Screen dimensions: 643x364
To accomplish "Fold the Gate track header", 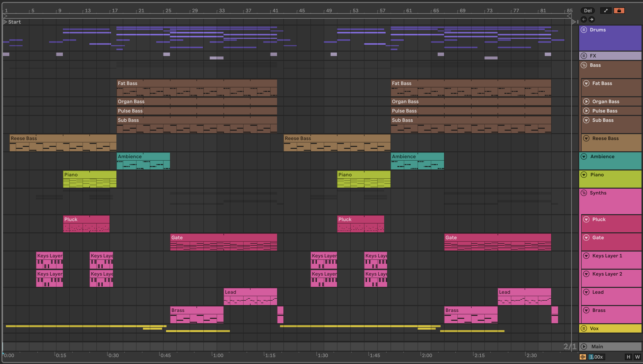I will [x=586, y=238].
